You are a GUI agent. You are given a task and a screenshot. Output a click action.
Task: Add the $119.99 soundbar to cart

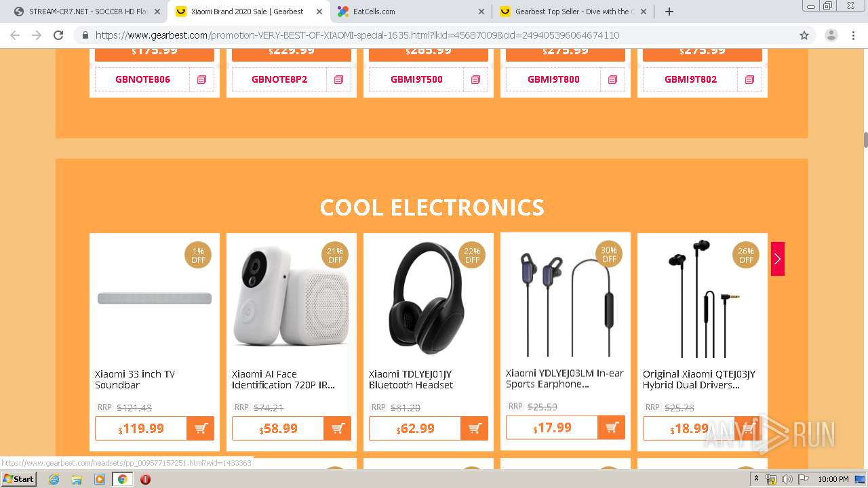(x=200, y=428)
